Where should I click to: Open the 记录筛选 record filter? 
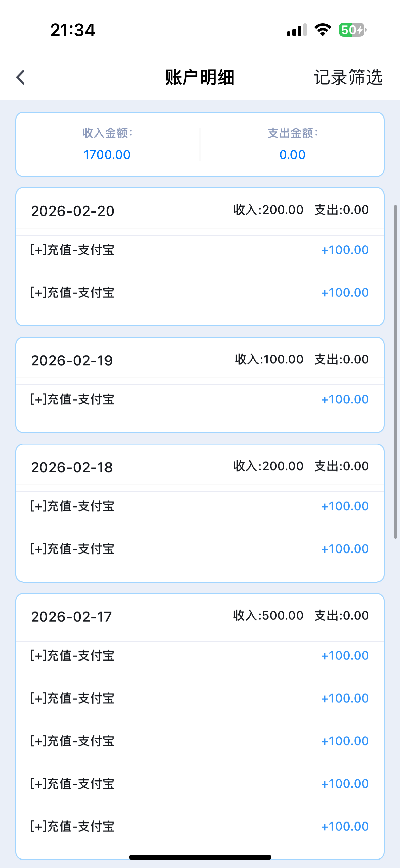tap(348, 77)
